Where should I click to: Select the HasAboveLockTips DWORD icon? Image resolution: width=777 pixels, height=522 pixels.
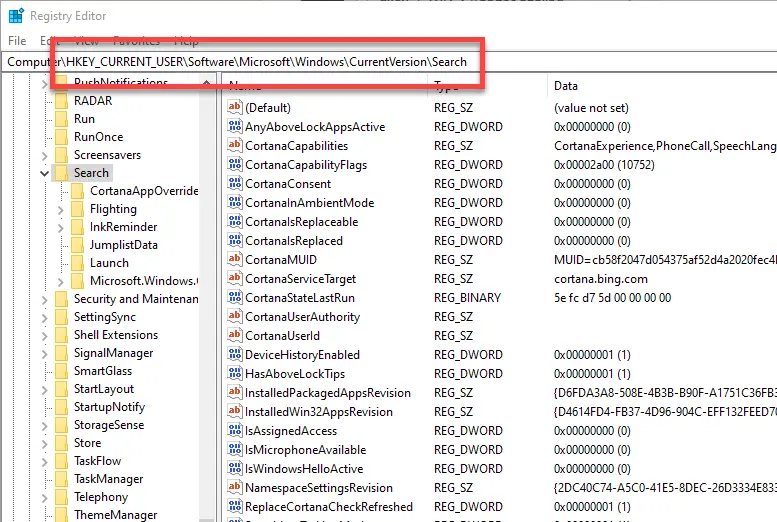click(234, 373)
